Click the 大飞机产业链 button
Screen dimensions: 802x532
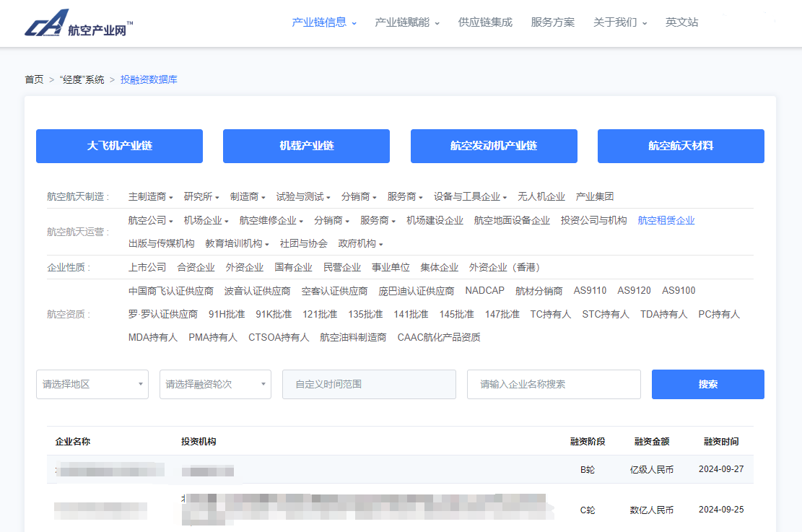119,146
